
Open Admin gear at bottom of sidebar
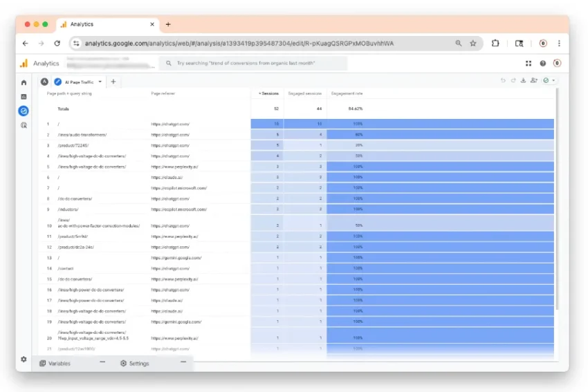click(x=24, y=359)
